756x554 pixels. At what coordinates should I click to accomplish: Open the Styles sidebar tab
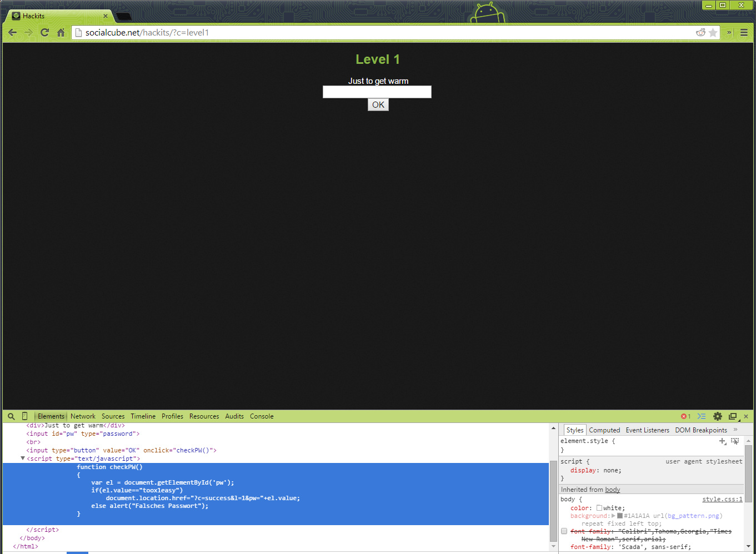tap(575, 430)
